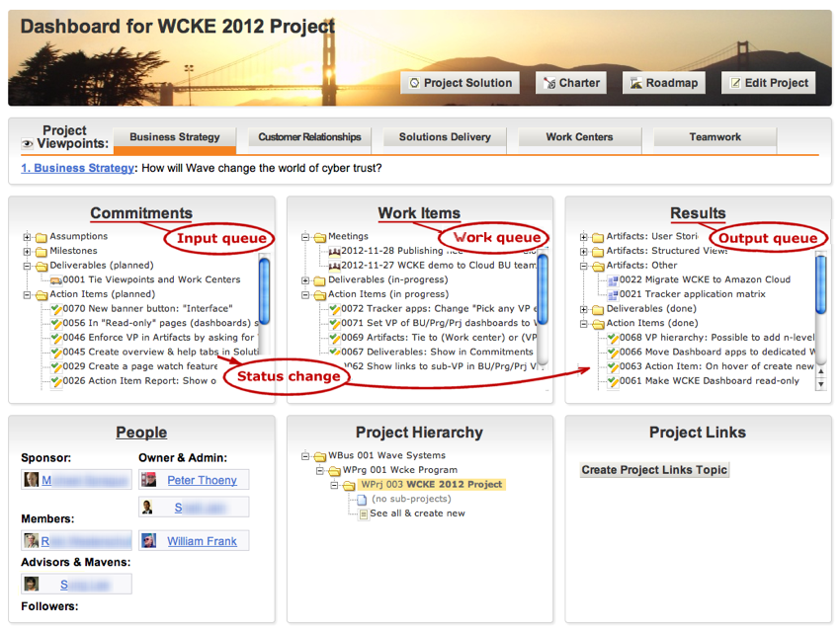The image size is (840, 632).
Task: Expand the Assumptions folder in Commitments
Action: (x=29, y=237)
